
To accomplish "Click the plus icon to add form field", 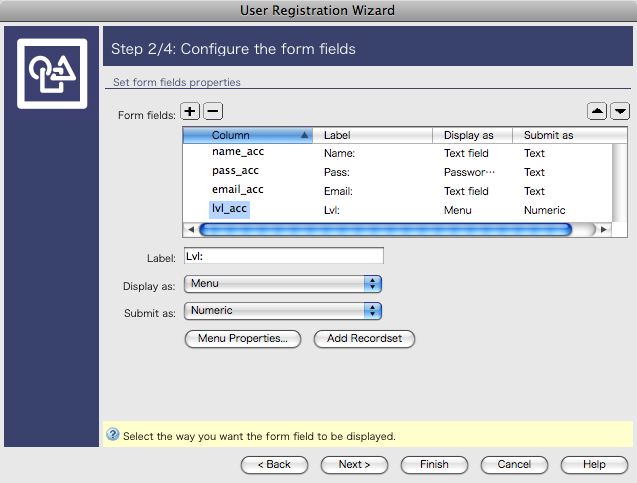I will [190, 112].
